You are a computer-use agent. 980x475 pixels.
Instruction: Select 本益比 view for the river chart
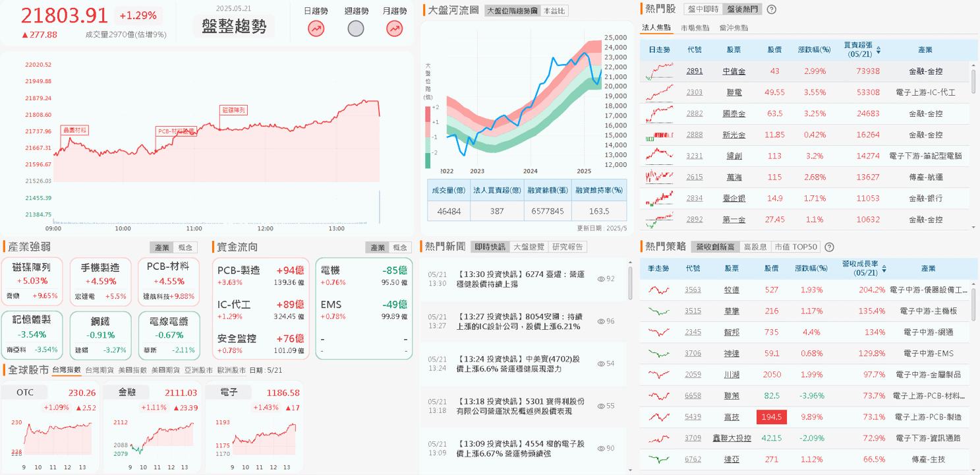[x=554, y=11]
